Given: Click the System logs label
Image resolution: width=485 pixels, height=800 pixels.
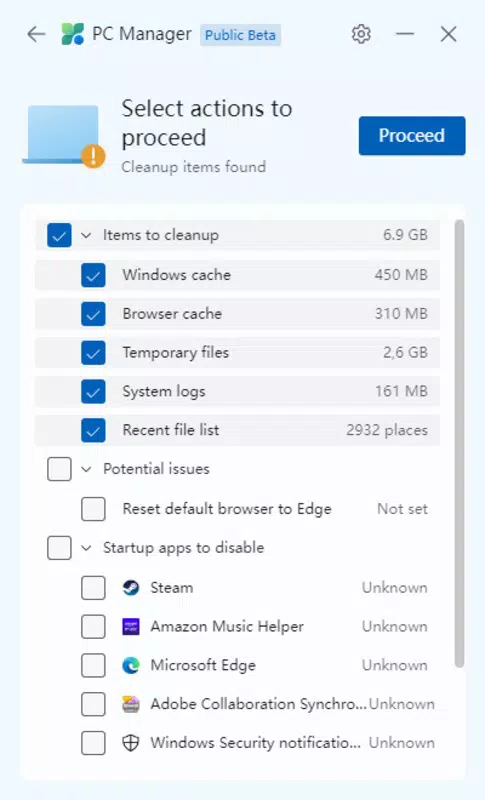Looking at the screenshot, I should coord(164,391).
